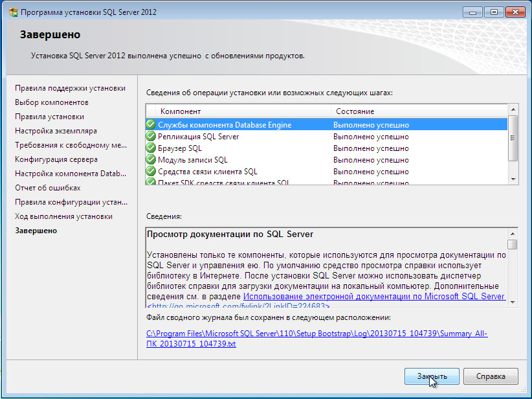The width and height of the screenshot is (532, 399).
Task: Click step Настройка компонента Datab... in sidebar
Action: click(71, 174)
